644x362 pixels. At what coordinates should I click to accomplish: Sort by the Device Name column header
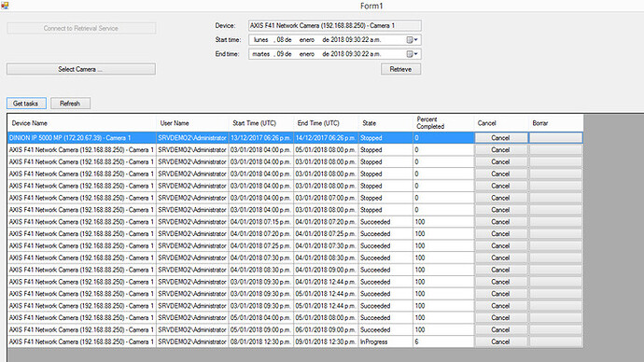pyautogui.click(x=82, y=123)
